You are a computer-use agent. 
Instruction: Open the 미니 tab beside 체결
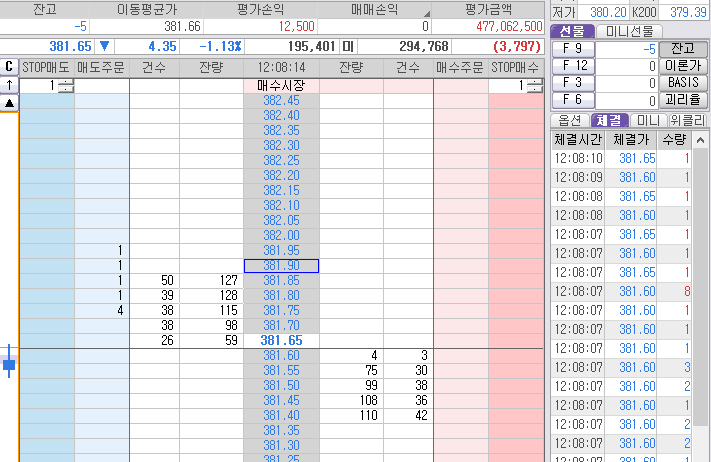click(648, 120)
